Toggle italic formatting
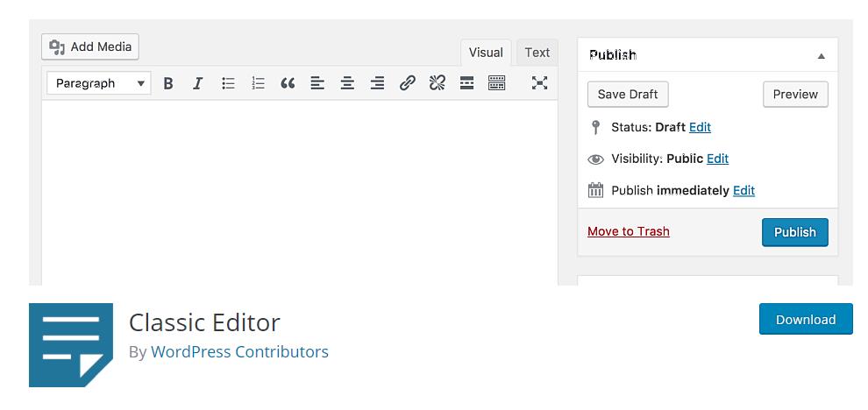 click(x=197, y=83)
